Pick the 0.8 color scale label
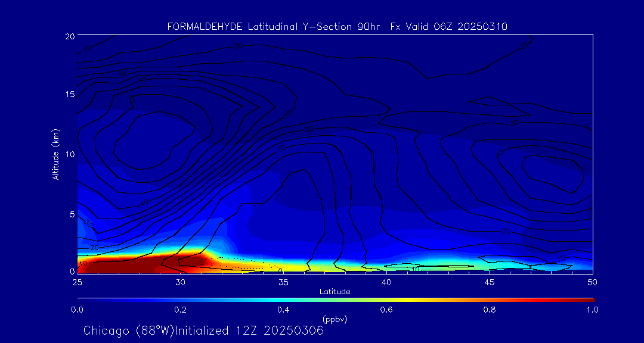 (489, 310)
